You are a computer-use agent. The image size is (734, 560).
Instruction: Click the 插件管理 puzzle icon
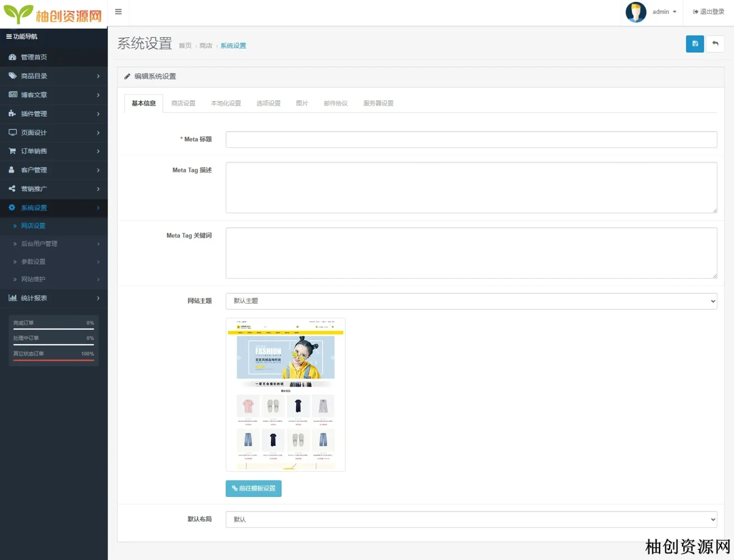12,114
